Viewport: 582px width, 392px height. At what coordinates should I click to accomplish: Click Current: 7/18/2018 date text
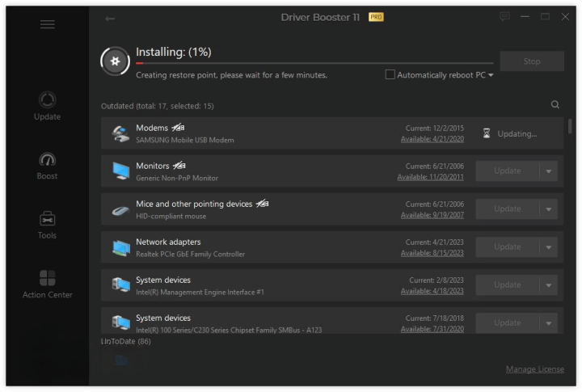pos(435,318)
